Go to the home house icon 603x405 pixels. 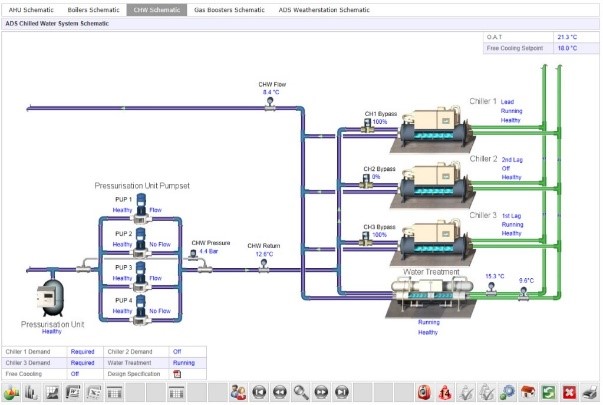pos(528,392)
